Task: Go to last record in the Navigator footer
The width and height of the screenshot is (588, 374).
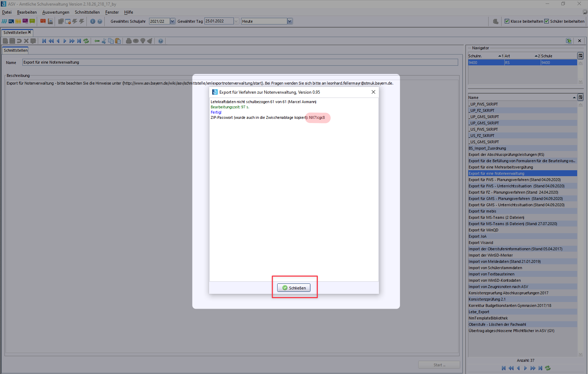Action: click(x=540, y=368)
